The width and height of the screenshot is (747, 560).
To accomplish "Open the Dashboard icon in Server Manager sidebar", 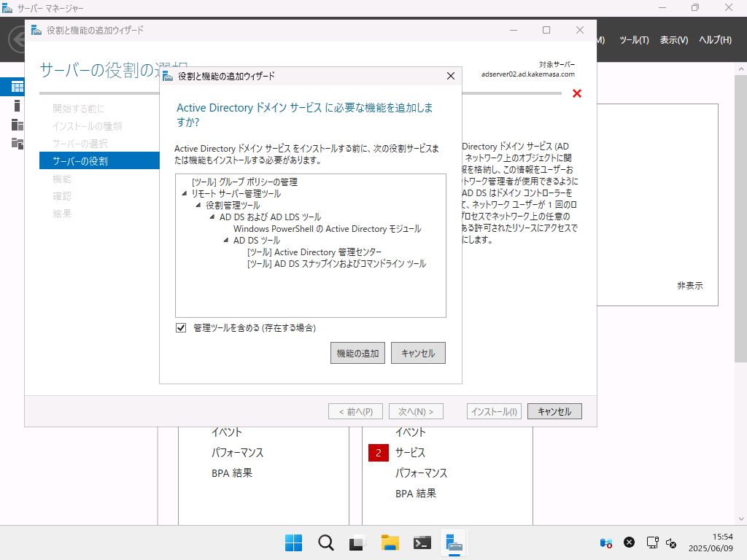I will 18,87.
